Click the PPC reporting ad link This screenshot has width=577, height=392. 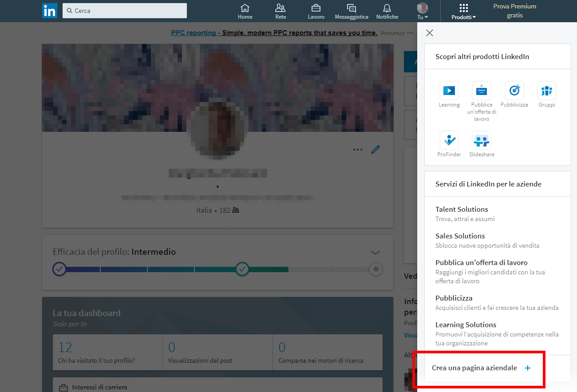tap(274, 33)
